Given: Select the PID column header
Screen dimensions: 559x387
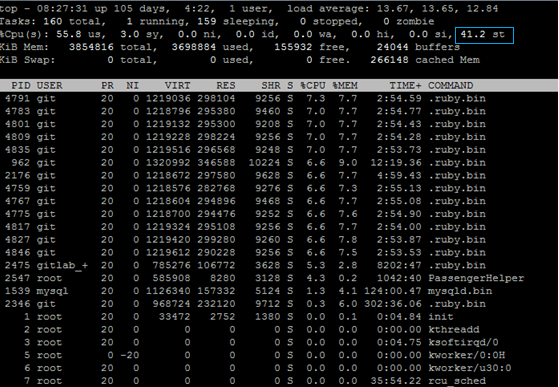Looking at the screenshot, I should coord(21,86).
